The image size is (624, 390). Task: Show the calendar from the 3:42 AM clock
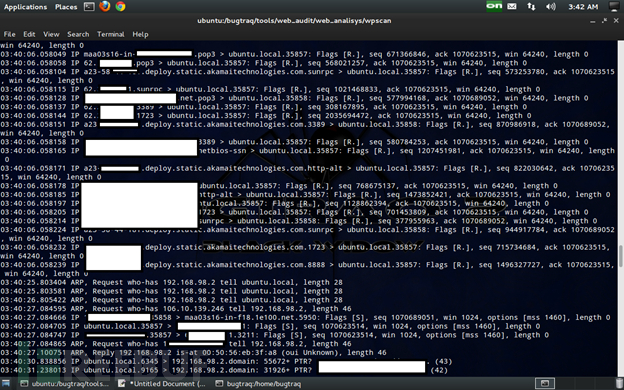click(583, 7)
